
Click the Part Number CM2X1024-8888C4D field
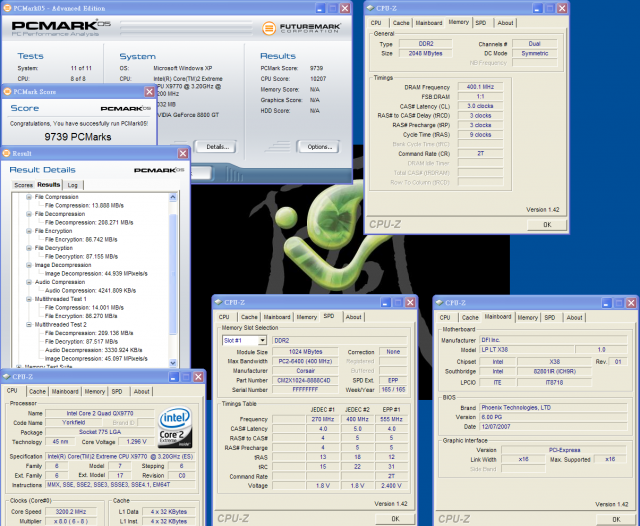[x=305, y=380]
